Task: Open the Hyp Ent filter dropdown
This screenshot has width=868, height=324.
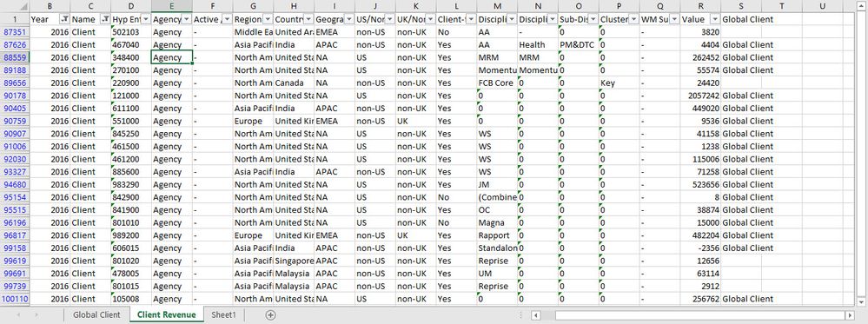Action: (x=146, y=19)
